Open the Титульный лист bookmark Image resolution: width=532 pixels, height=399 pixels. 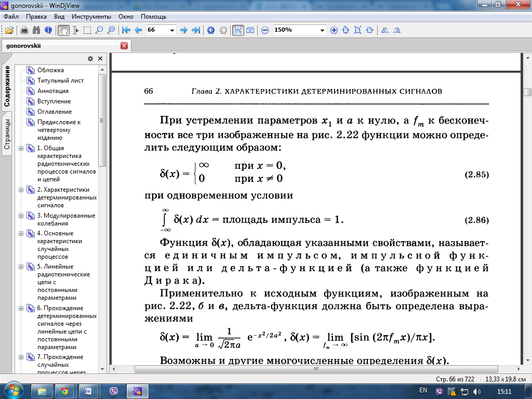point(60,81)
